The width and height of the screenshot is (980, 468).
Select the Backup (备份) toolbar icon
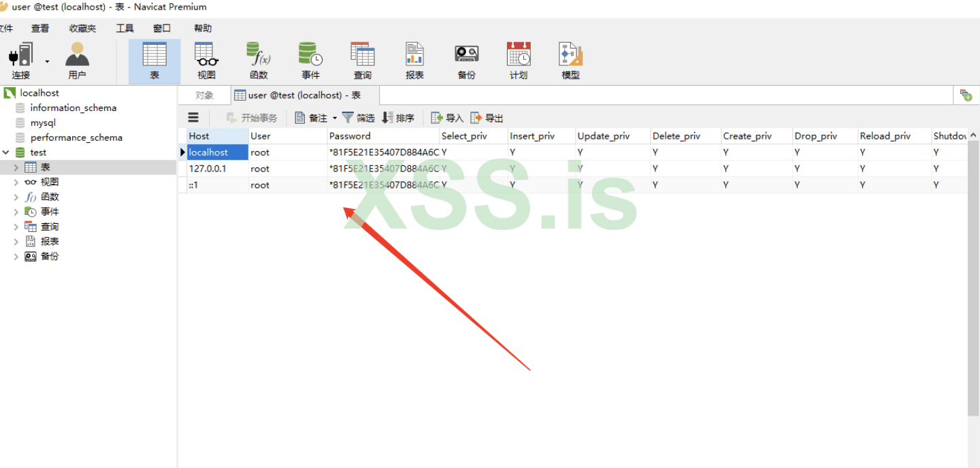[467, 61]
